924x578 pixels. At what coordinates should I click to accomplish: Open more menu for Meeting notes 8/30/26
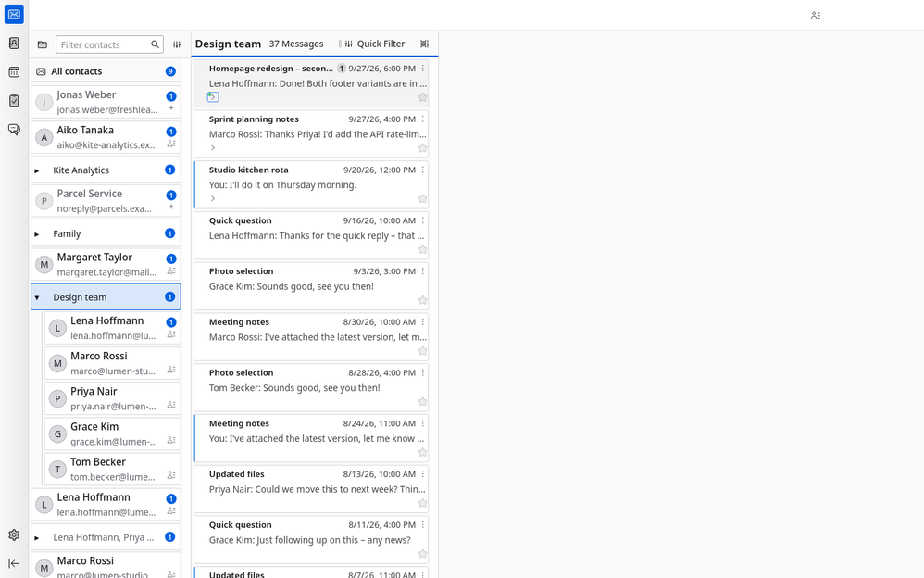click(422, 322)
